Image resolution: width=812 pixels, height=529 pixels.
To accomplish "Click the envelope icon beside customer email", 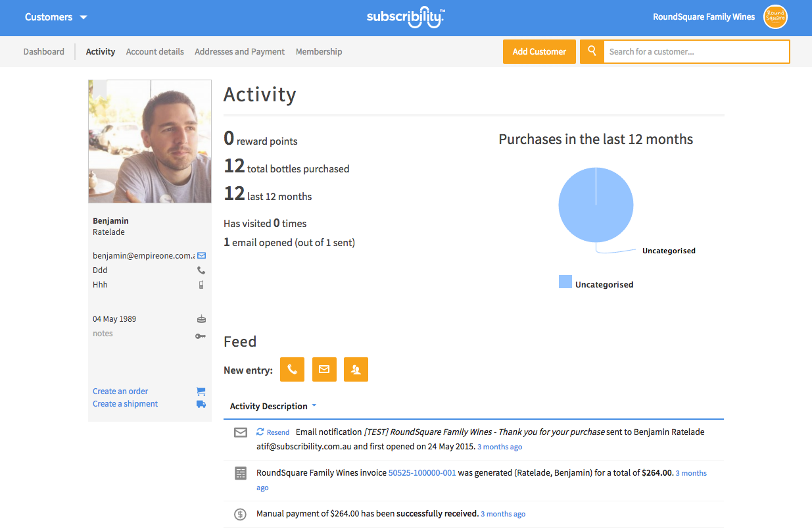I will click(x=201, y=256).
